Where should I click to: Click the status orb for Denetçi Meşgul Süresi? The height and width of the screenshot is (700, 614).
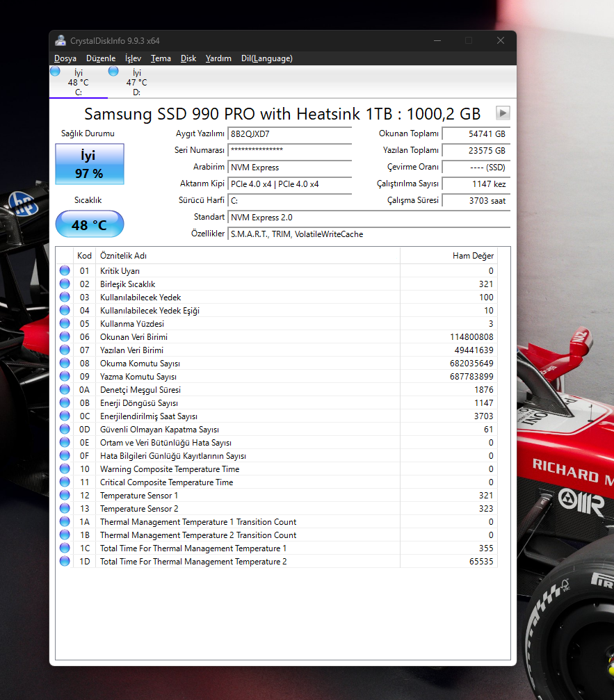[65, 389]
